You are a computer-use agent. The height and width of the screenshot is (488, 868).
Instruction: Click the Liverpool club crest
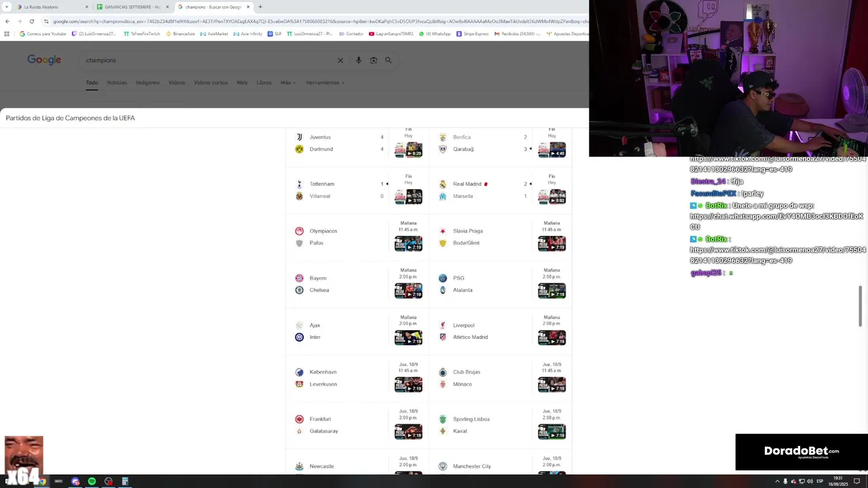[x=443, y=325]
